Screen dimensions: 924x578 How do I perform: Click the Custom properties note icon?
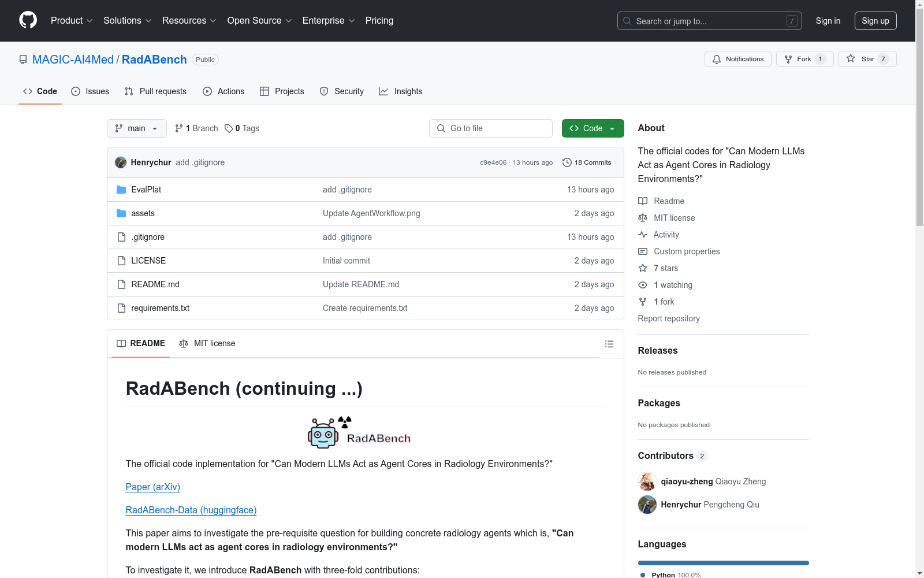point(643,251)
